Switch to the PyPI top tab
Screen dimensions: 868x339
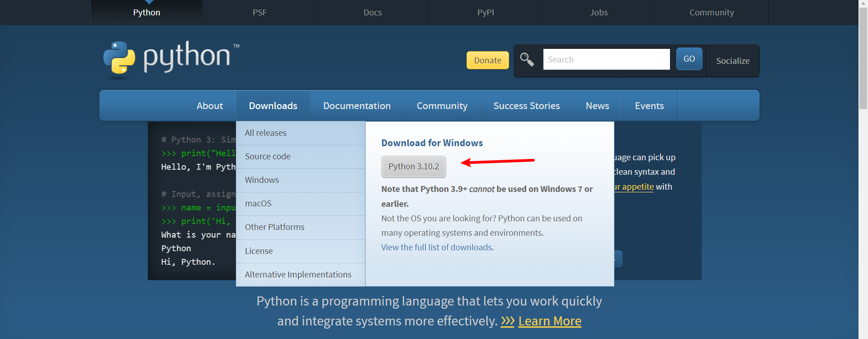point(486,12)
